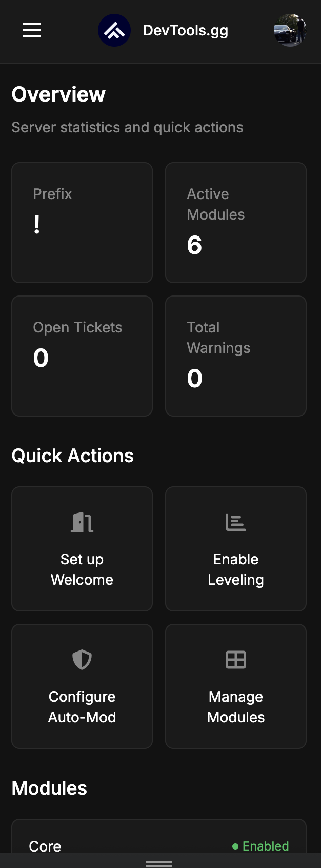View the Open Tickets stat card
This screenshot has width=321, height=868.
pyautogui.click(x=82, y=356)
